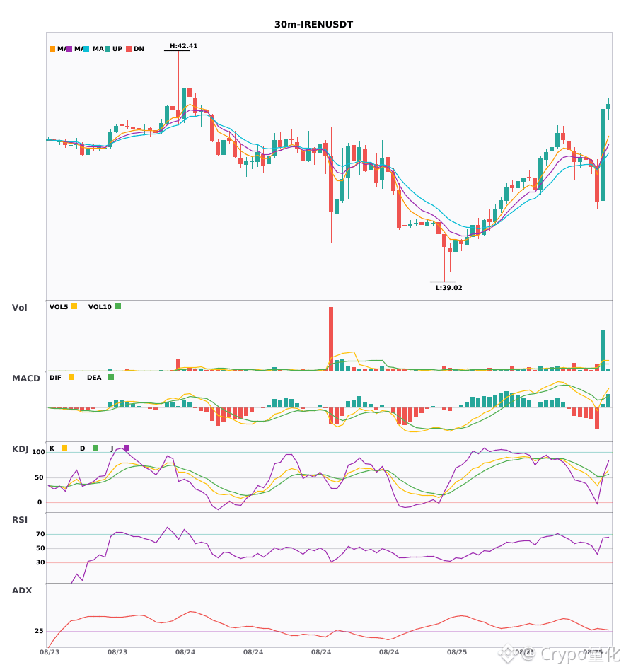The height and width of the screenshot is (672, 626).
Task: Click the KDJ panel label
Action: [20, 449]
